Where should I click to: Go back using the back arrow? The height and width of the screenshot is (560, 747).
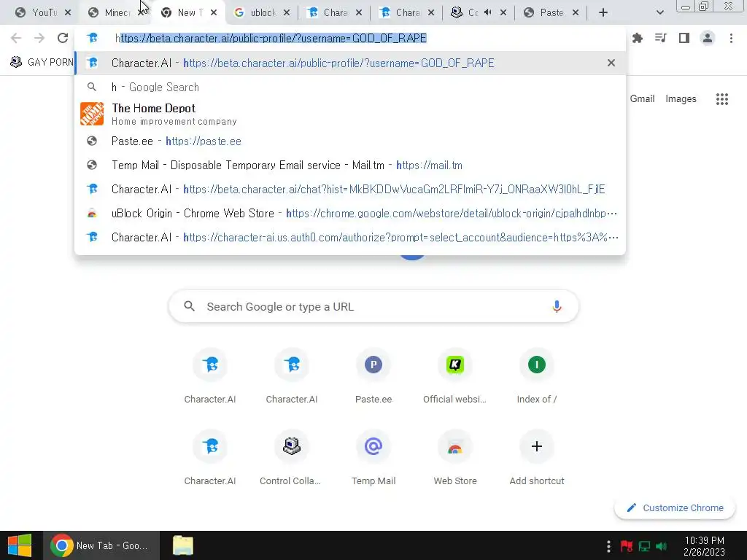[x=16, y=38]
